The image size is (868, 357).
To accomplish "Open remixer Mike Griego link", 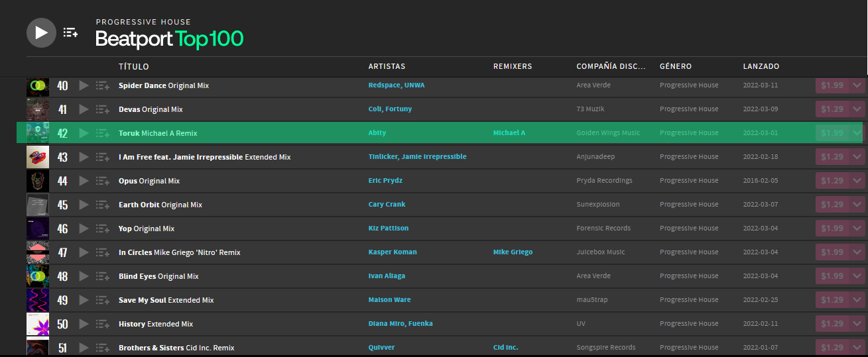I will (x=513, y=252).
